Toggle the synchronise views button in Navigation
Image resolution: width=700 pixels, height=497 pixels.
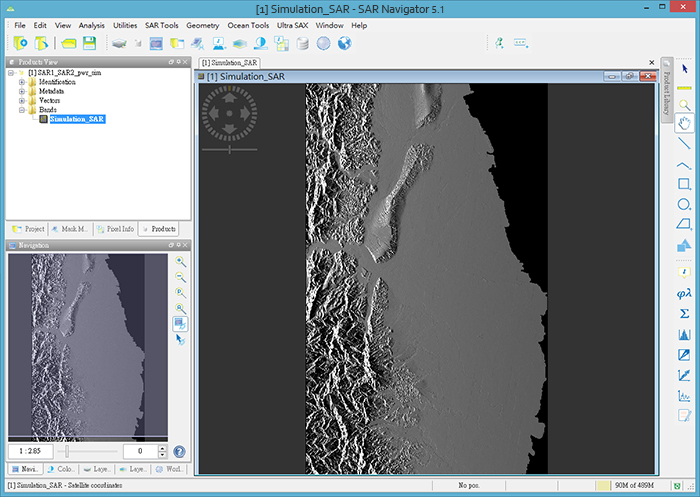click(181, 323)
